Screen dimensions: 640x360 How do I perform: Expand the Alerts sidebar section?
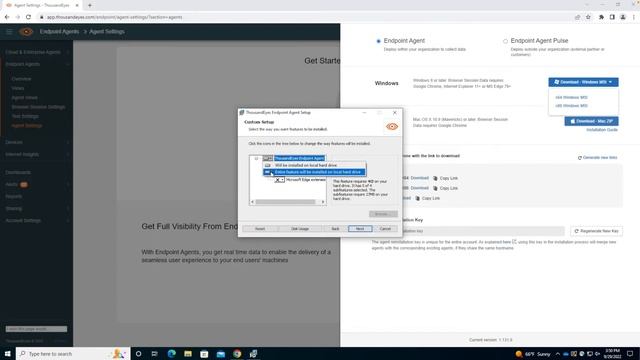click(68, 184)
